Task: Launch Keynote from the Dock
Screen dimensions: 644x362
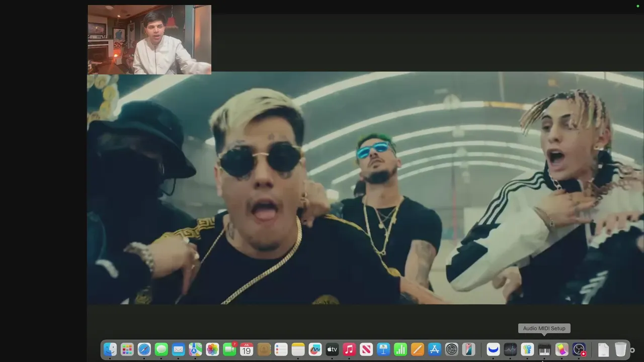Action: click(x=383, y=349)
